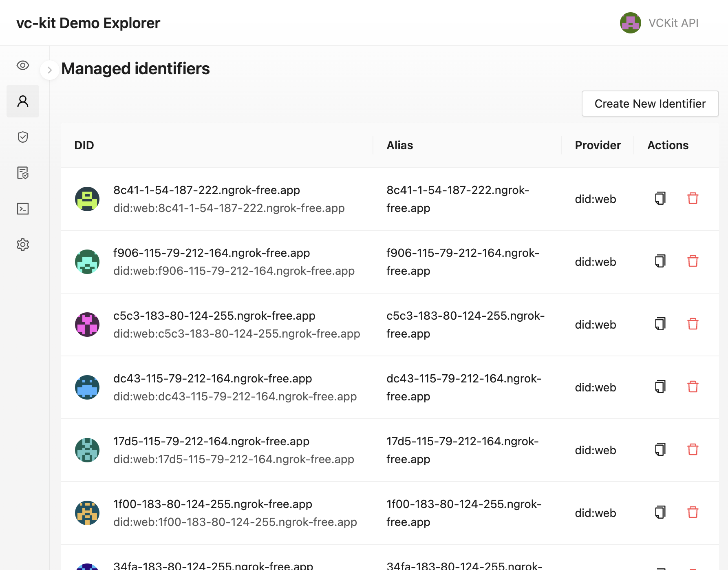Copy the dc43-115-79-212-164 identifier

[x=660, y=387]
